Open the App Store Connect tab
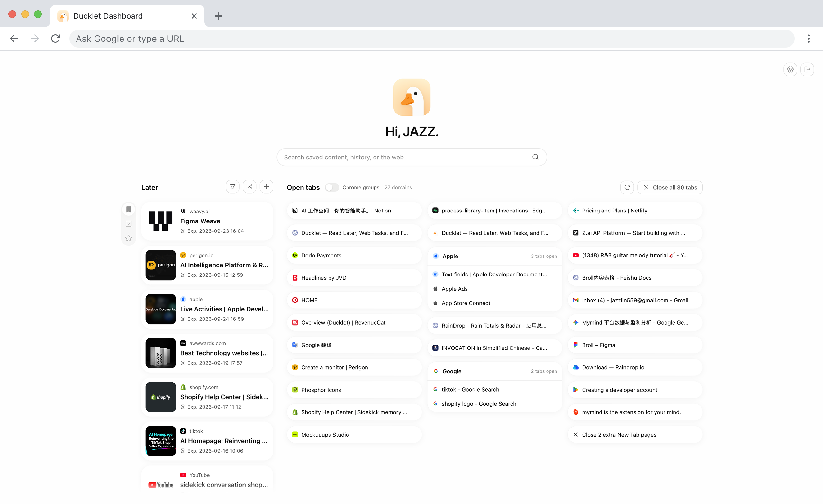Image resolution: width=823 pixels, height=504 pixels. click(495, 303)
